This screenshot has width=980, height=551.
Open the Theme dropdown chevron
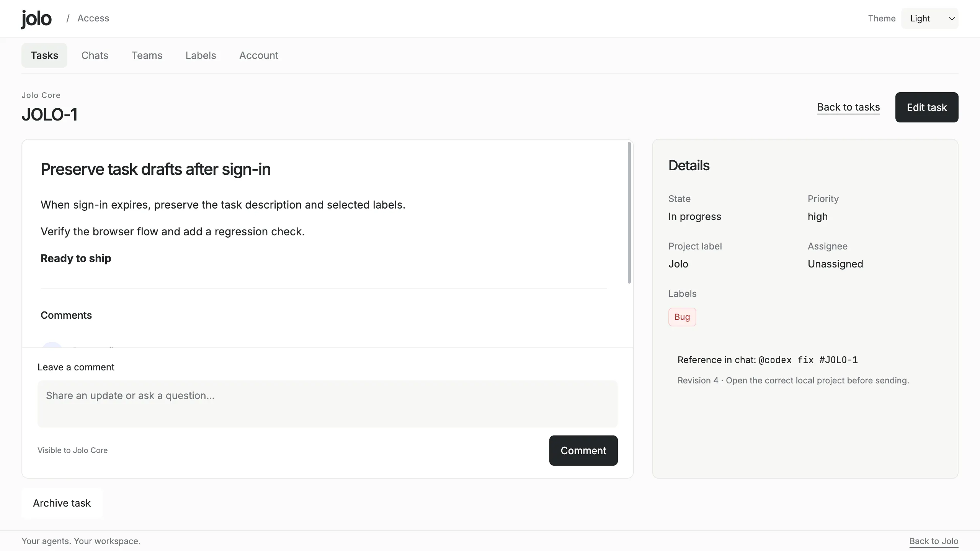tap(952, 18)
